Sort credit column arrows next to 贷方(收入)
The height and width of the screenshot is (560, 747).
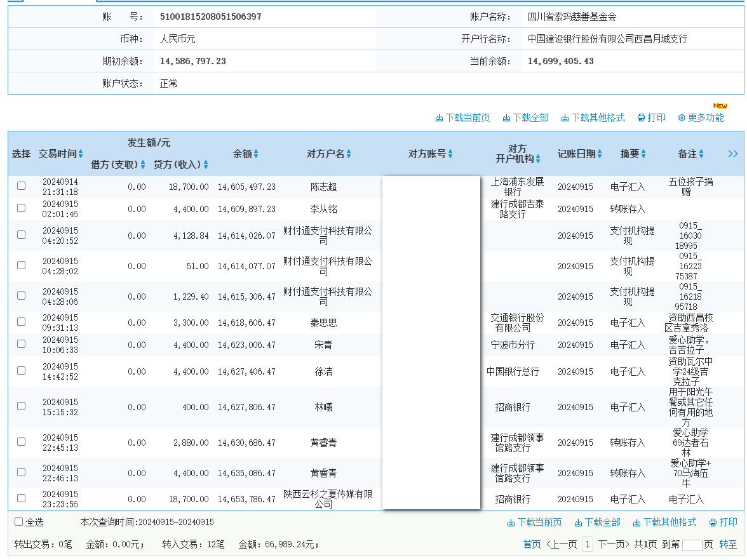click(206, 165)
